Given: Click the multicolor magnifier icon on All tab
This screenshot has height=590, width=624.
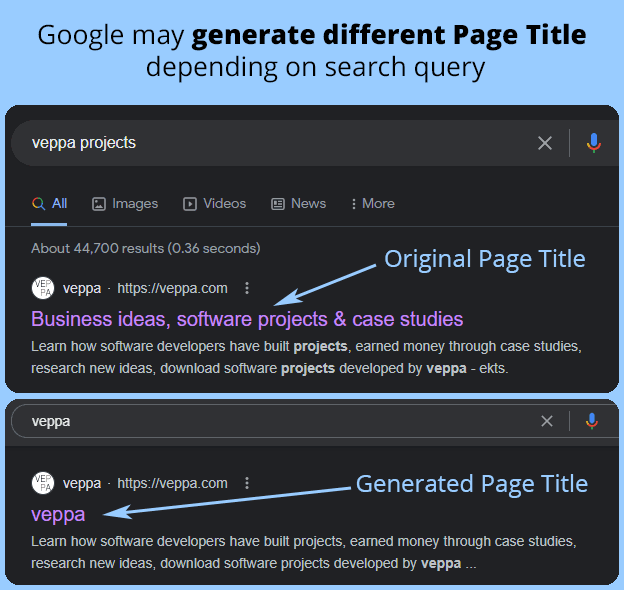Looking at the screenshot, I should 38,204.
